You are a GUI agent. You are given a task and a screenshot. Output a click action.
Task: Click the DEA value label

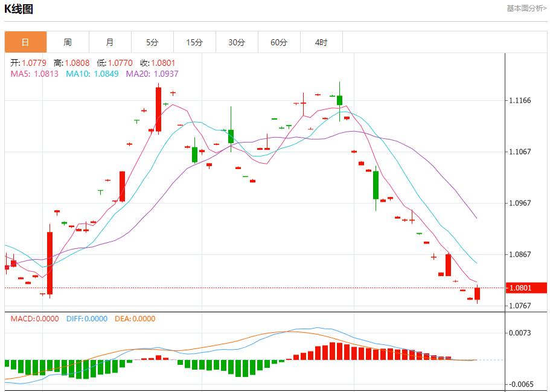tap(135, 319)
